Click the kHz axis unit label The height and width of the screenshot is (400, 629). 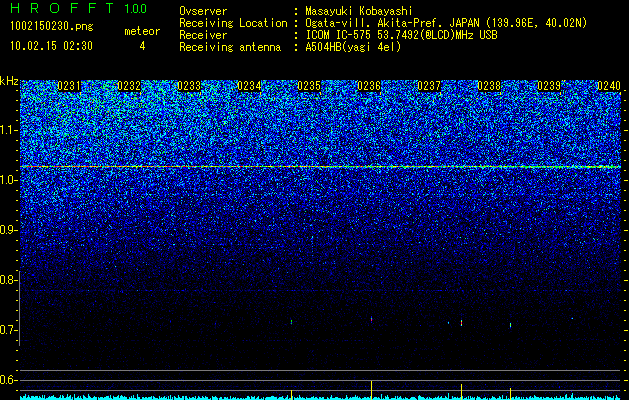pos(9,81)
